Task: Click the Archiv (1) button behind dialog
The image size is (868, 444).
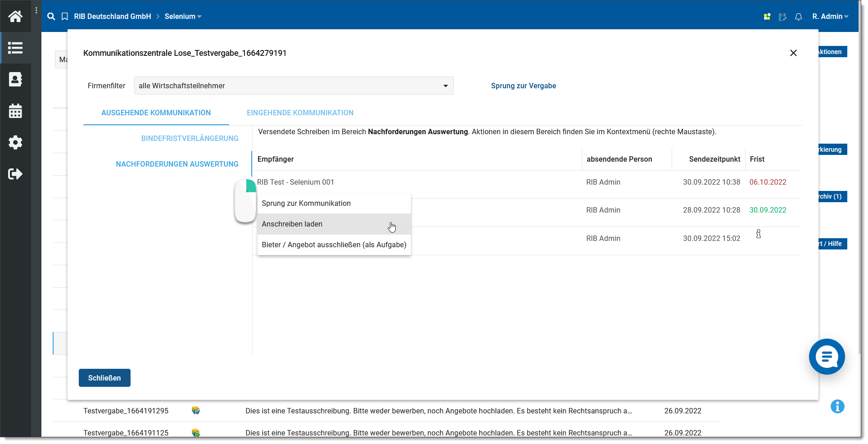Action: tap(832, 196)
